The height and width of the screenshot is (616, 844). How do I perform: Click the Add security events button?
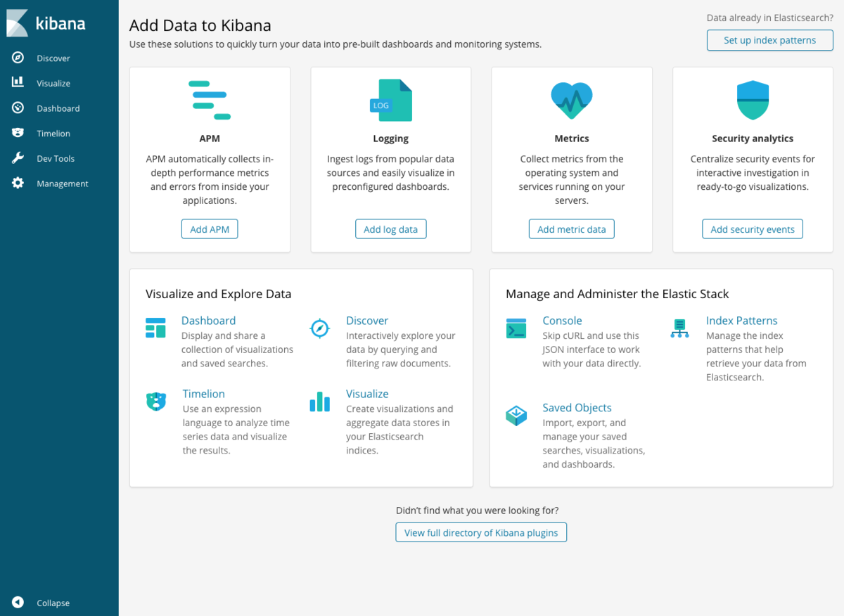[753, 229]
